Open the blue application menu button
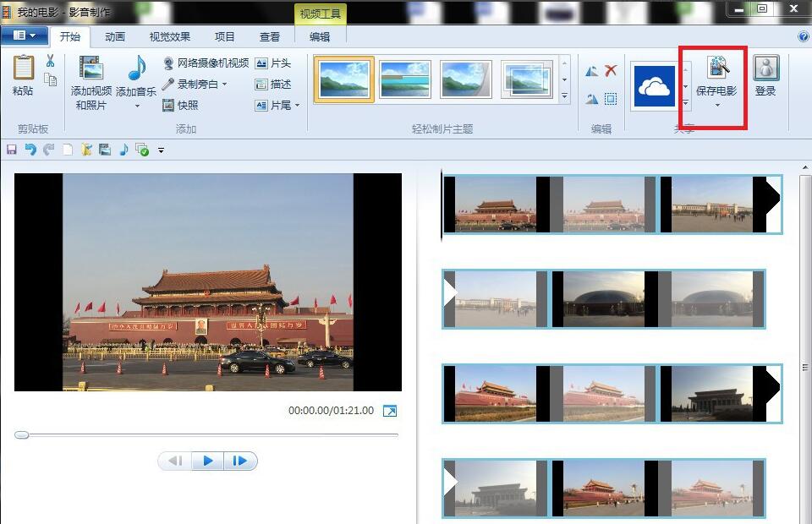The height and width of the screenshot is (524, 812). pos(25,35)
